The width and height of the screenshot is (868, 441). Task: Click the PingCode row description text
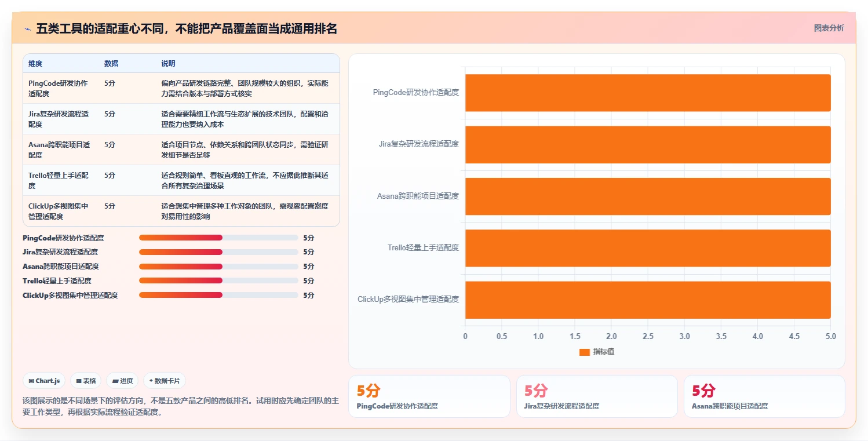(x=245, y=88)
